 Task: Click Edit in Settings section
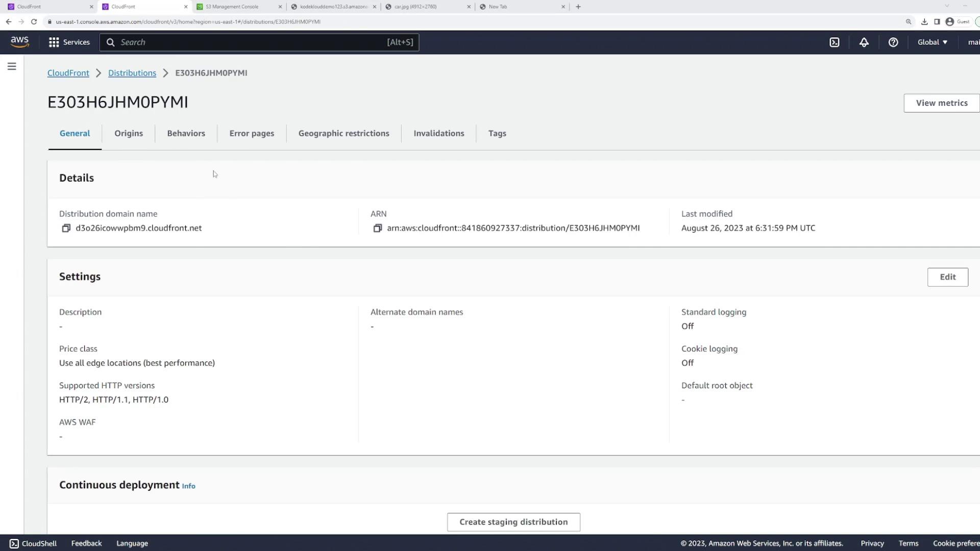click(x=947, y=277)
